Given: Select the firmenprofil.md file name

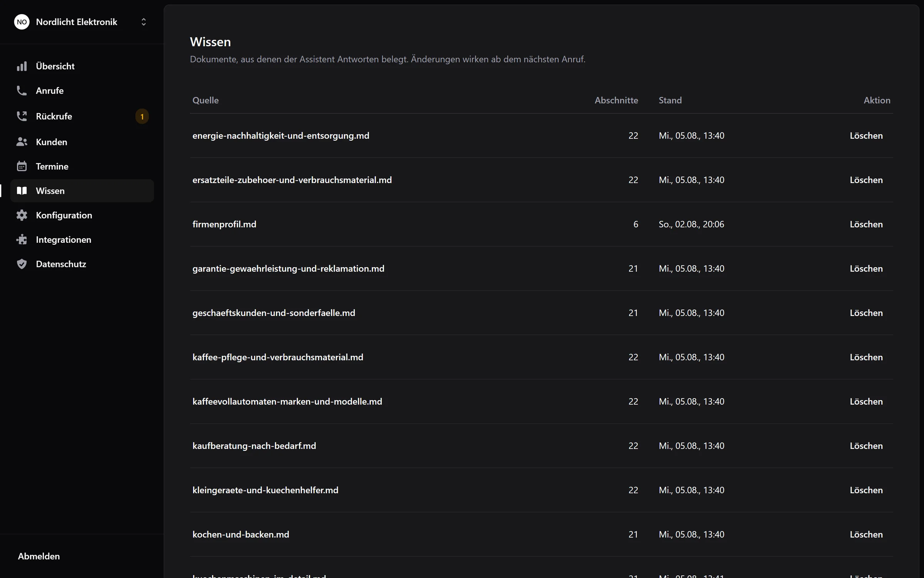Looking at the screenshot, I should (224, 224).
